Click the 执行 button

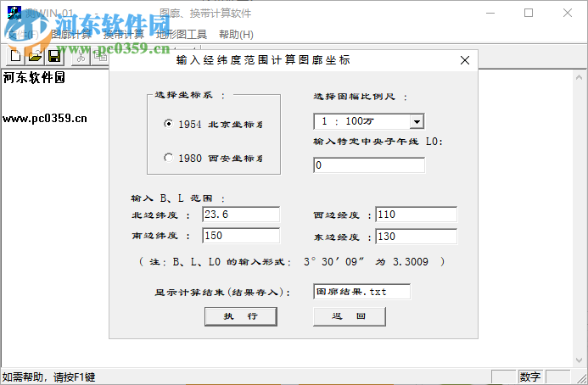point(241,316)
